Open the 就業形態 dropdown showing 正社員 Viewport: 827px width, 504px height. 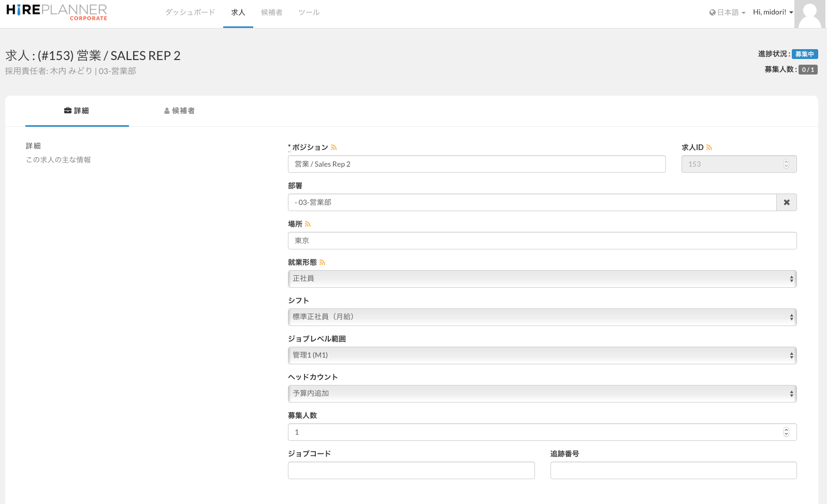click(x=542, y=279)
